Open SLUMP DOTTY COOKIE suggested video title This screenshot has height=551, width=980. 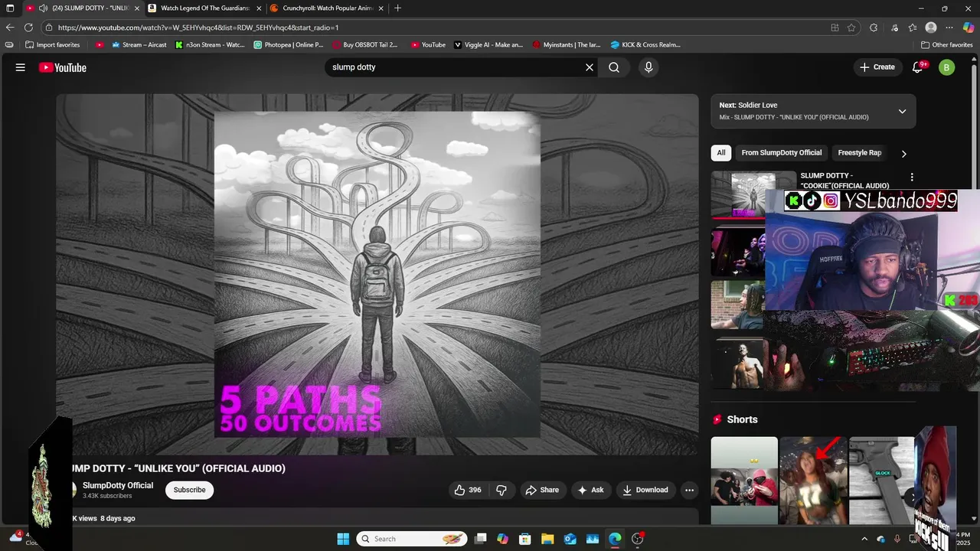(x=844, y=181)
